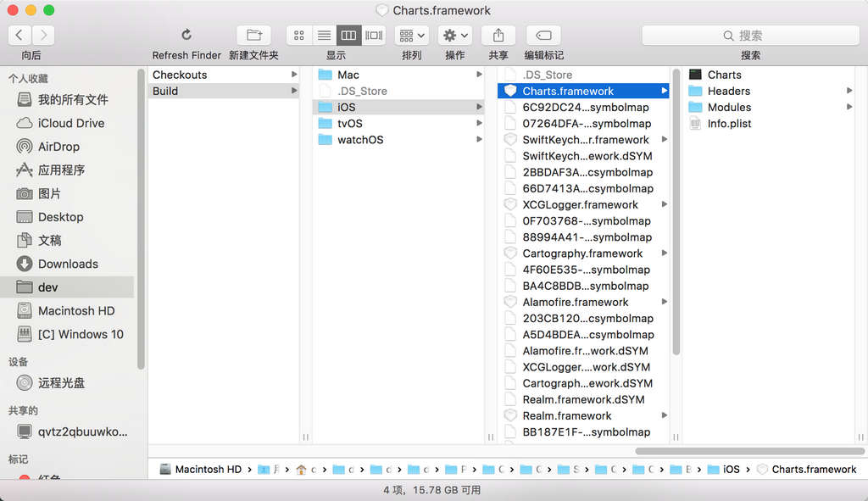Click the edit tags toolbar button
The image size is (868, 501).
543,36
